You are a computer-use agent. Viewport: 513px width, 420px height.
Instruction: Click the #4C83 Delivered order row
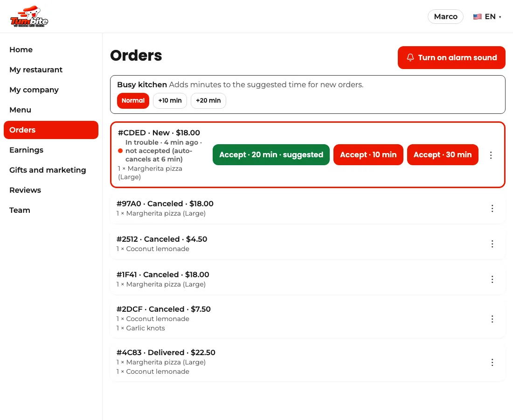pyautogui.click(x=307, y=362)
